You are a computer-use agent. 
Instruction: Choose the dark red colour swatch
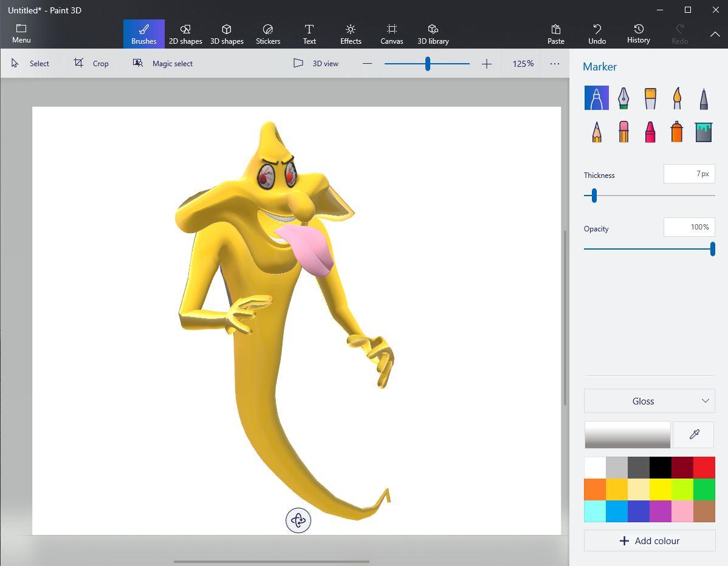click(682, 468)
